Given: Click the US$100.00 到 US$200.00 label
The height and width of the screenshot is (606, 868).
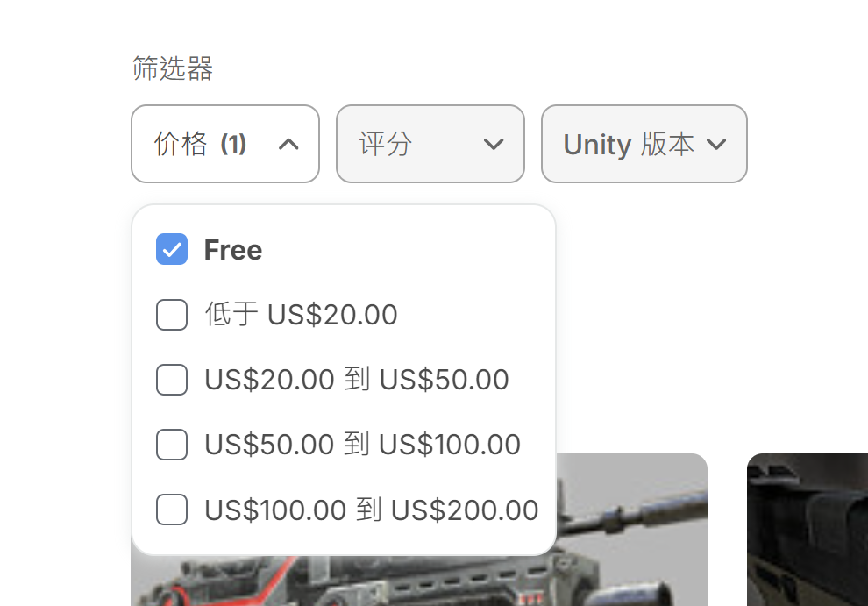Looking at the screenshot, I should [x=372, y=510].
